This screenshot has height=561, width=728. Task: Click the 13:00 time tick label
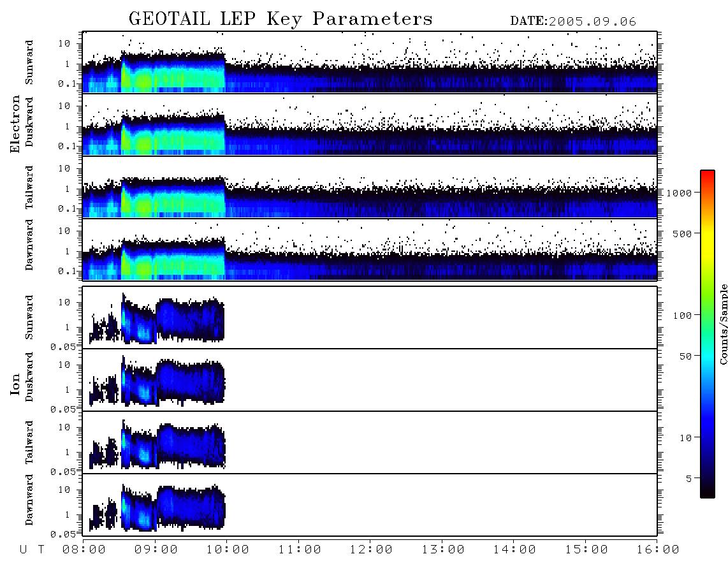click(443, 550)
